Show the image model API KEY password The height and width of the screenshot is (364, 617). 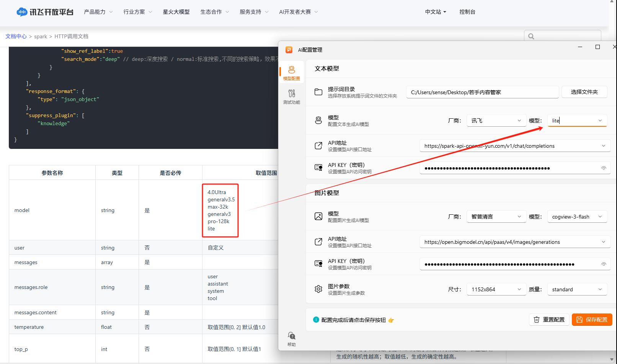pos(604,264)
